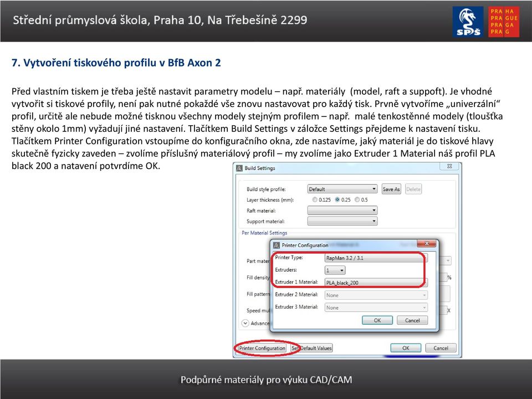The height and width of the screenshot is (399, 532).
Task: Open the Printer Type dropdown
Action: (x=376, y=258)
